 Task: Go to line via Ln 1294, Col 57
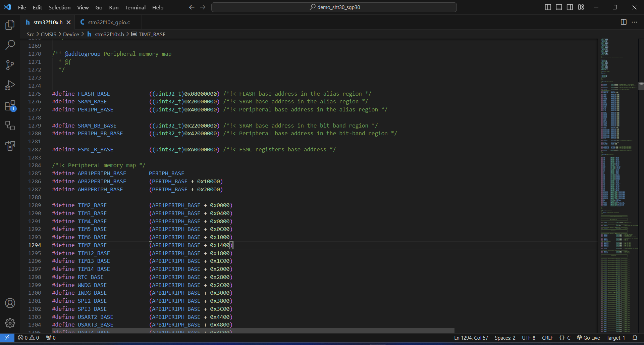[471, 338]
